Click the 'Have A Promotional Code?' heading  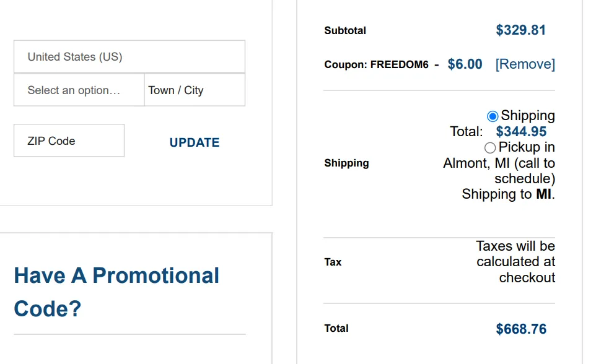click(116, 292)
